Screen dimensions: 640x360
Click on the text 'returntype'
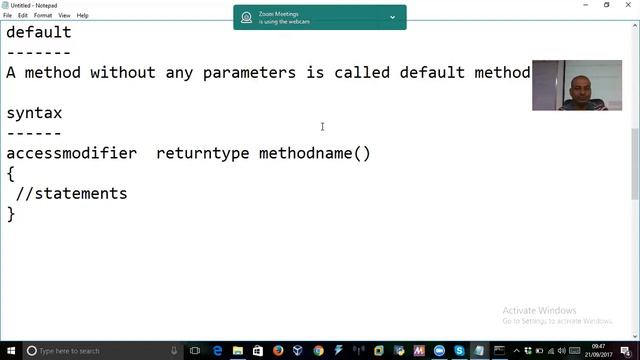pyautogui.click(x=203, y=153)
